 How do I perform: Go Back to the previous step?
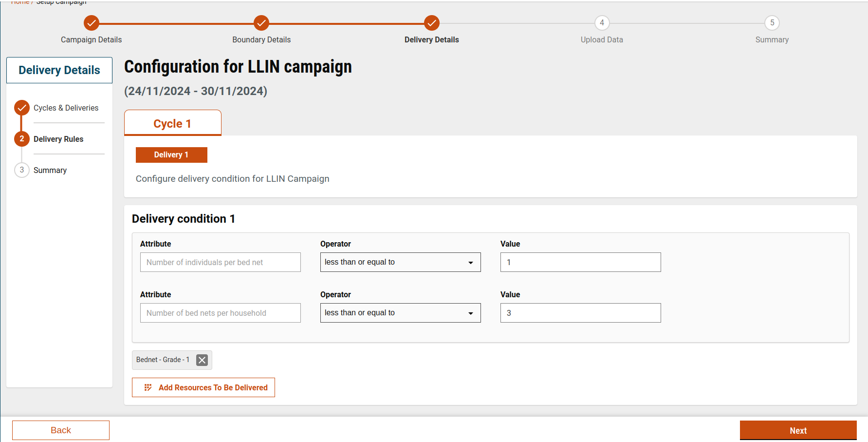61,430
